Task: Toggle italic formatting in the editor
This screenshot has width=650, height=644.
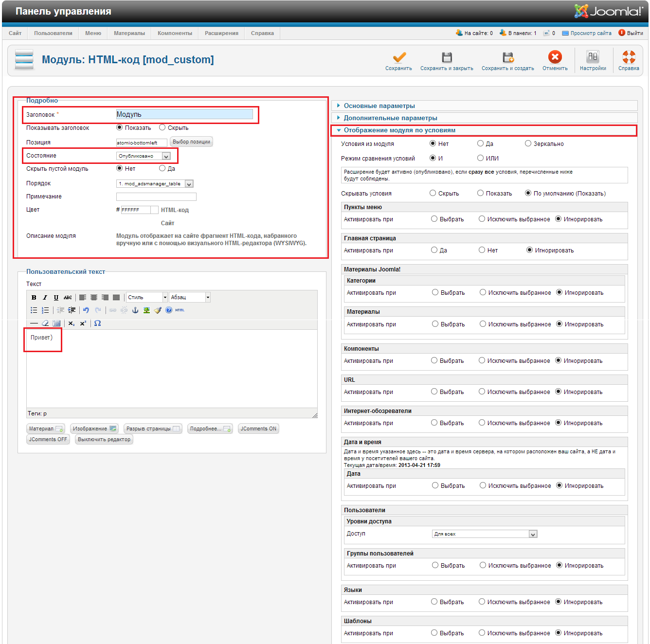Action: pyautogui.click(x=45, y=297)
